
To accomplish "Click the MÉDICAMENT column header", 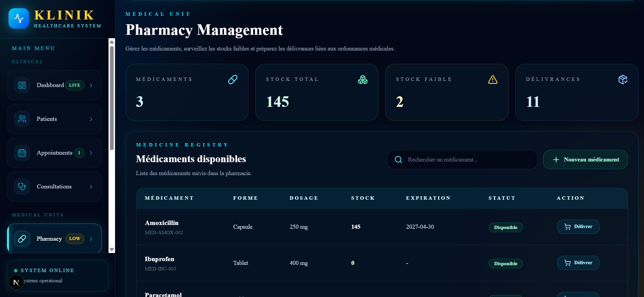I will click(169, 198).
